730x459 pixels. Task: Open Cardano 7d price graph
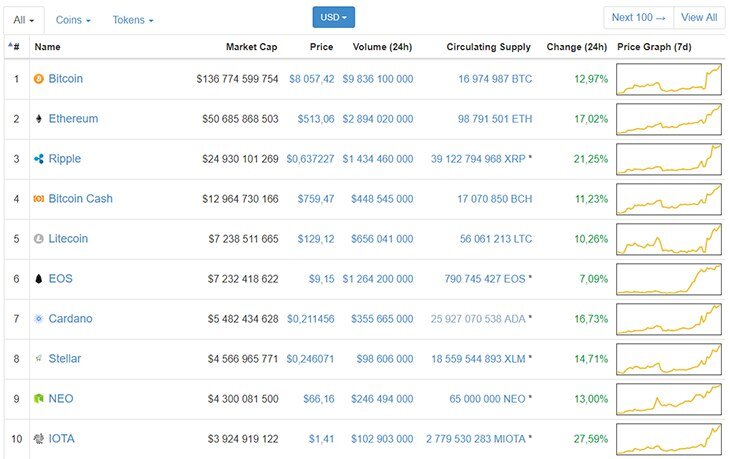pos(669,319)
